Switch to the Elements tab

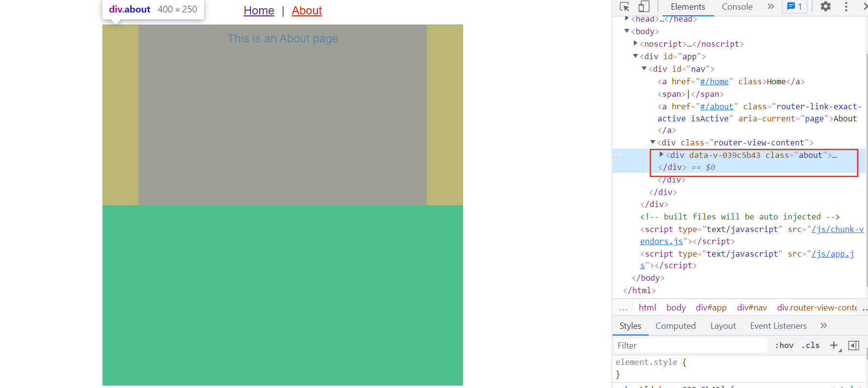pos(688,7)
